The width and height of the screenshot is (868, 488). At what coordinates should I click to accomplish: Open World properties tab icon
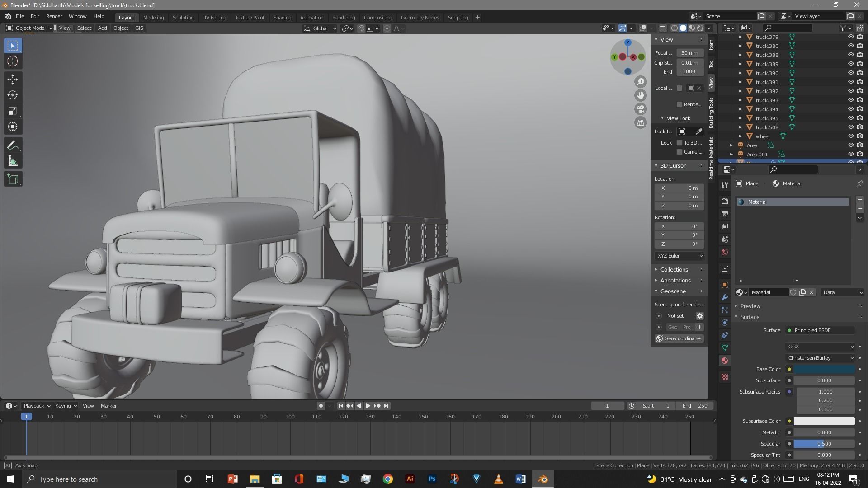coord(725,252)
